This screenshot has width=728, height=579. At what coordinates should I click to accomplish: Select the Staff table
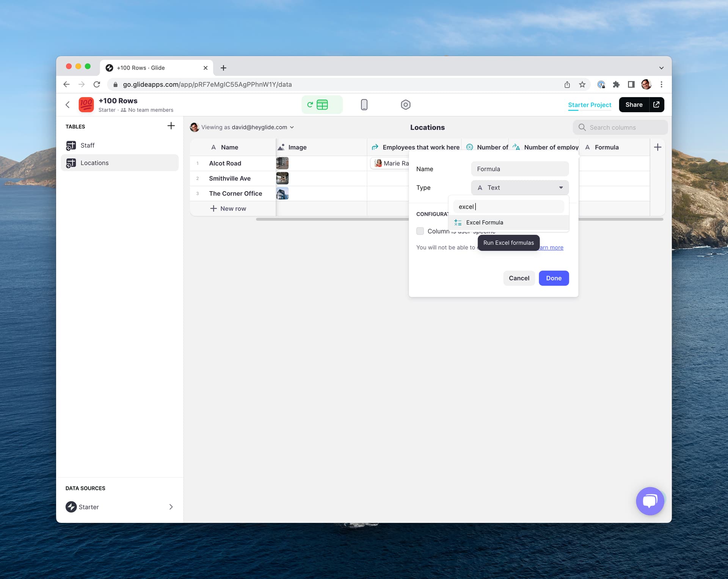[x=88, y=146]
